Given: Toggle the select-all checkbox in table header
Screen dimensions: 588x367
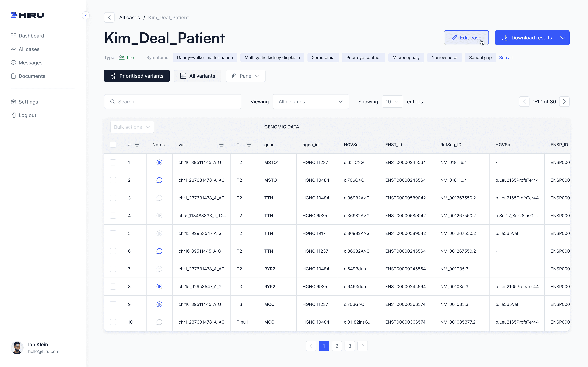Looking at the screenshot, I should (113, 145).
